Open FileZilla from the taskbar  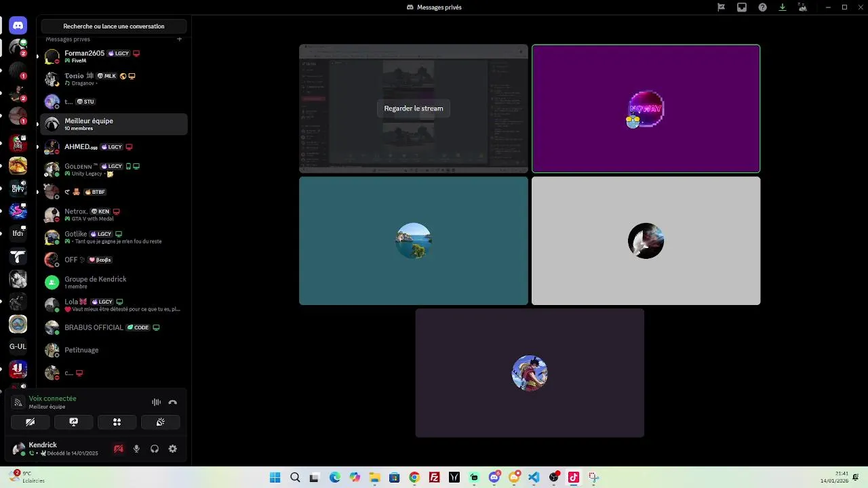pos(434,477)
